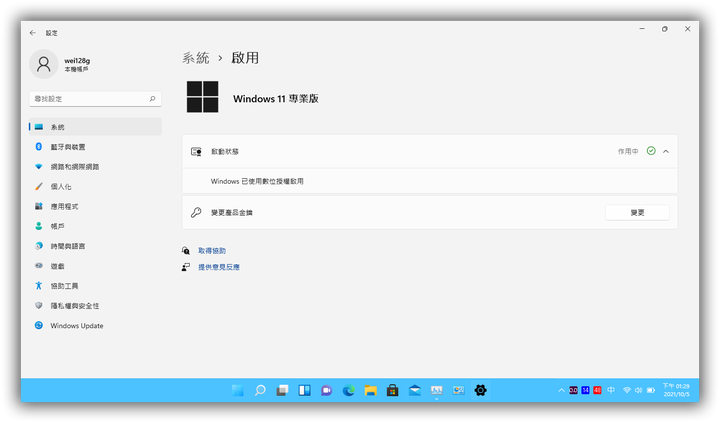Click the Windows 11 專業版 edition title
The height and width of the screenshot is (423, 720).
click(276, 99)
